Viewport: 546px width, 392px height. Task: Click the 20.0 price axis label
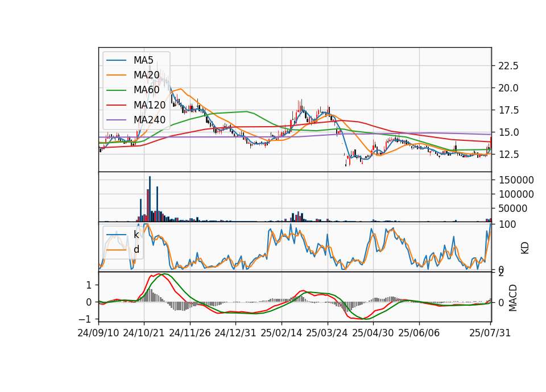point(508,88)
